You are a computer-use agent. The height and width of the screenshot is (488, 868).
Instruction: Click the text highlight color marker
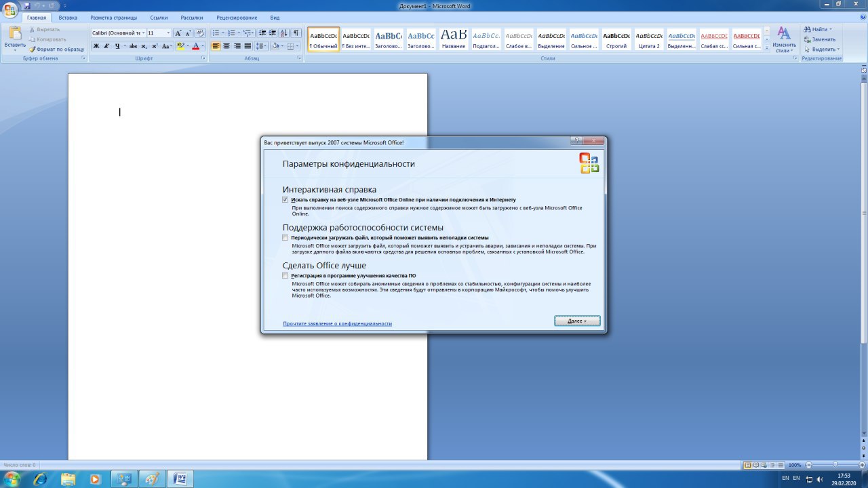(180, 46)
